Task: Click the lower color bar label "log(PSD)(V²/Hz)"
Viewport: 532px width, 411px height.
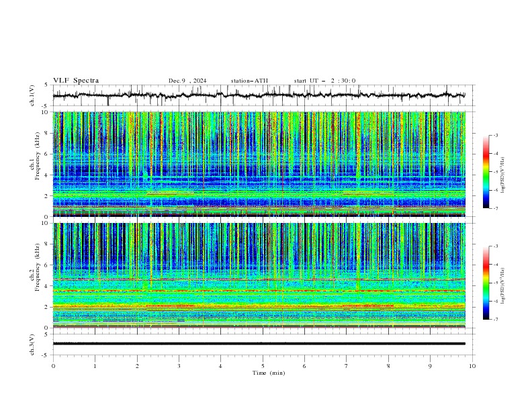Action: (x=503, y=286)
